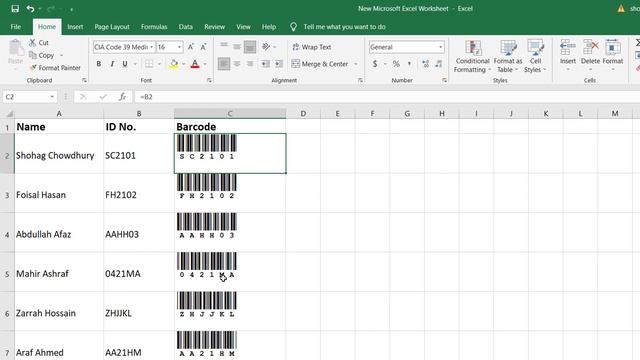Image resolution: width=640 pixels, height=360 pixels.
Task: Switch to the Review tab
Action: [x=215, y=27]
